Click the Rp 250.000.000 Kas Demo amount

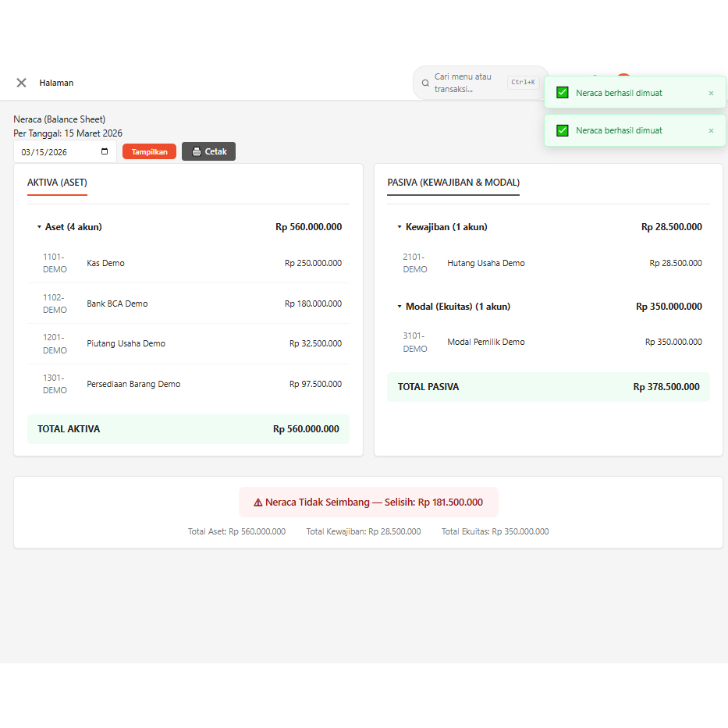pyautogui.click(x=314, y=263)
